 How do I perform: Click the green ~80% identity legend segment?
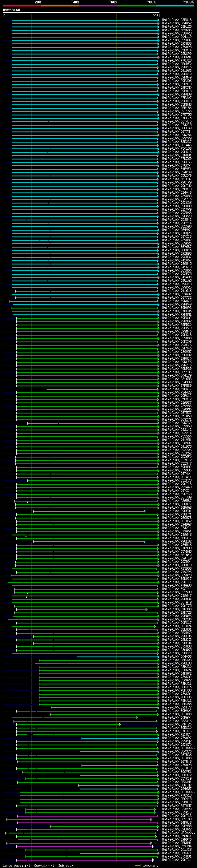tap(137, 6)
